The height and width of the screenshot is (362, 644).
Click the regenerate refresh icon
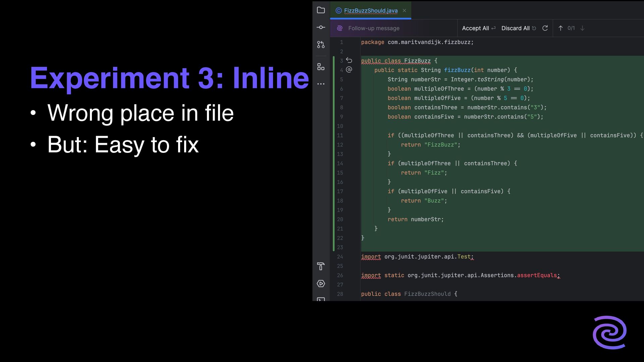click(x=545, y=28)
